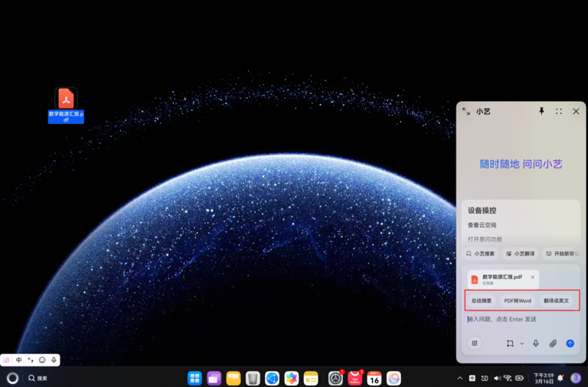The image size is (588, 387).
Task: Launch the browser globe icon in dock
Action: (273, 379)
